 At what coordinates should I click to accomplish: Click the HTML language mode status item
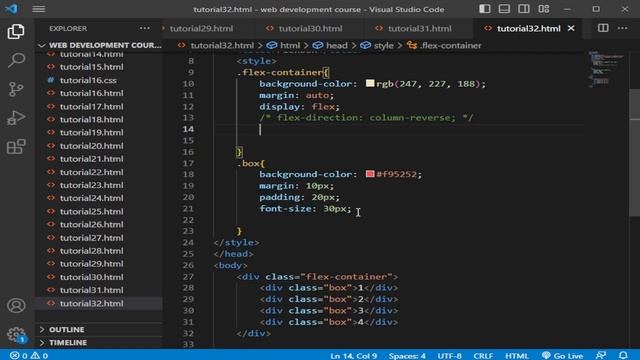coord(516,356)
